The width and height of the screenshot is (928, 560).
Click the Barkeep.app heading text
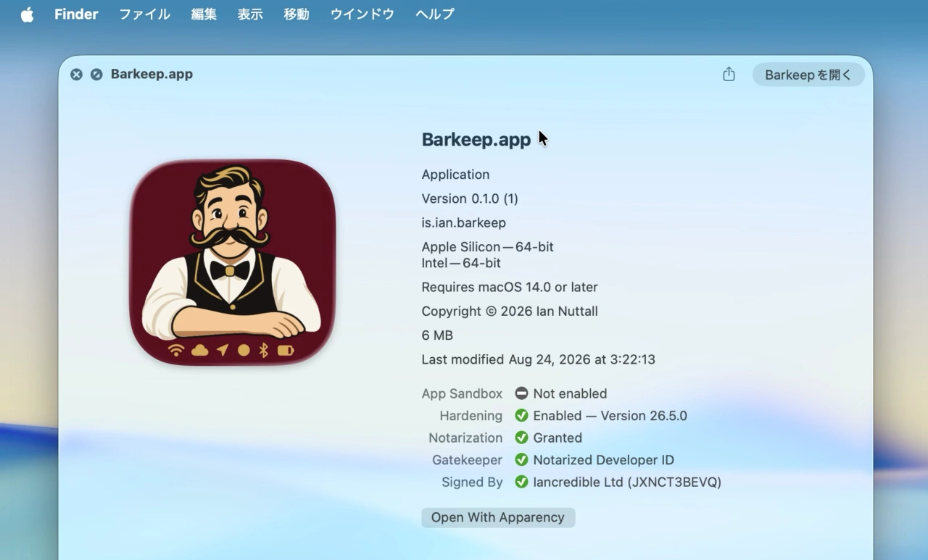pyautogui.click(x=476, y=140)
